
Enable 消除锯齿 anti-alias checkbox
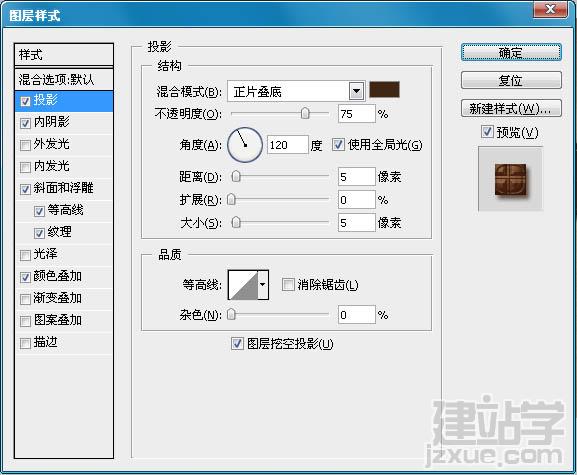point(288,284)
